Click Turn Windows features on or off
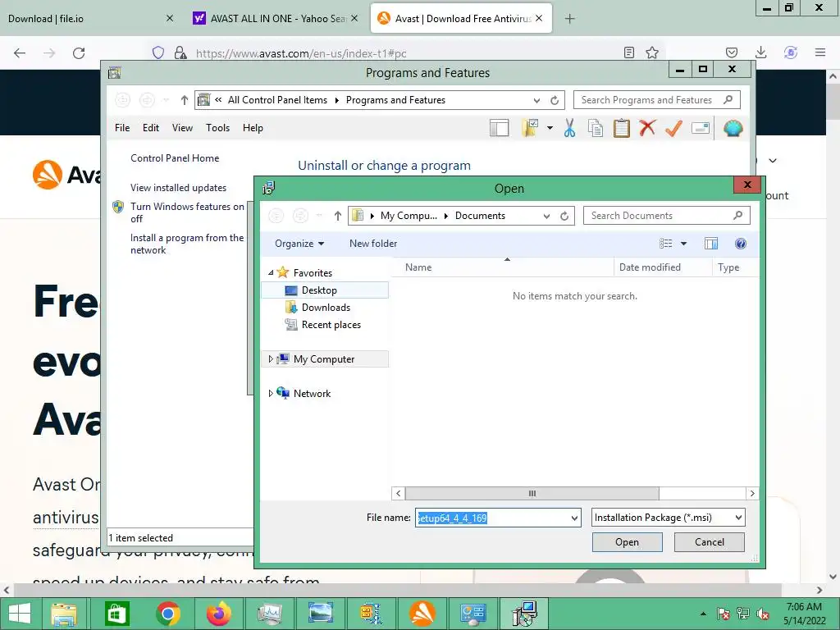Viewport: 840px width, 630px height. pyautogui.click(x=188, y=212)
